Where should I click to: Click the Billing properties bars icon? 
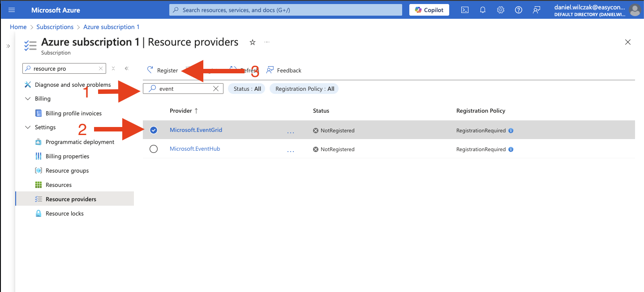coord(39,156)
